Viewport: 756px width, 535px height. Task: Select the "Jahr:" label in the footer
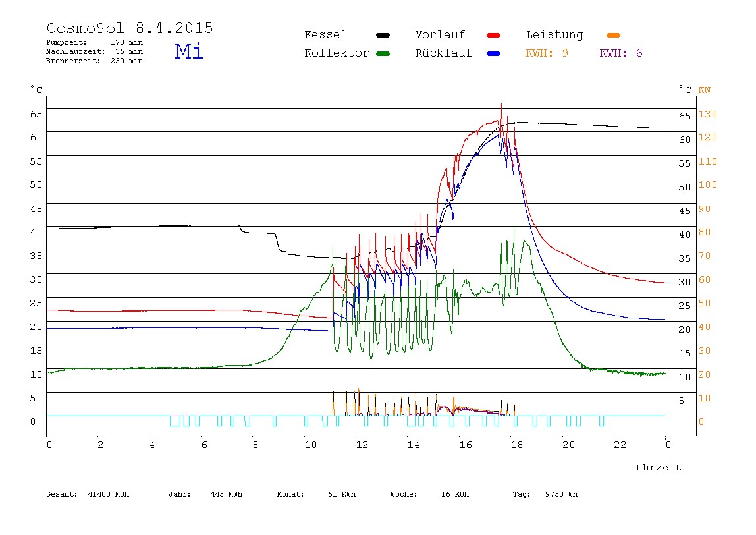pyautogui.click(x=180, y=494)
